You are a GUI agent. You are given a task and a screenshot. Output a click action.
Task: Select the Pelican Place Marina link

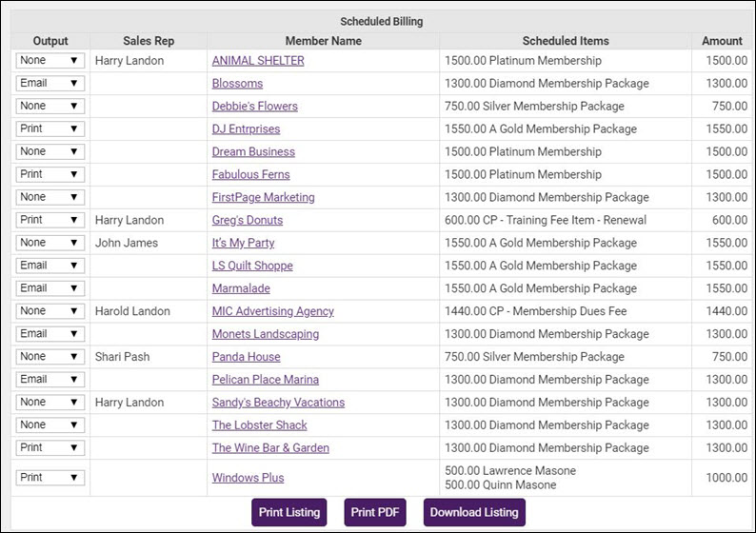(x=266, y=380)
